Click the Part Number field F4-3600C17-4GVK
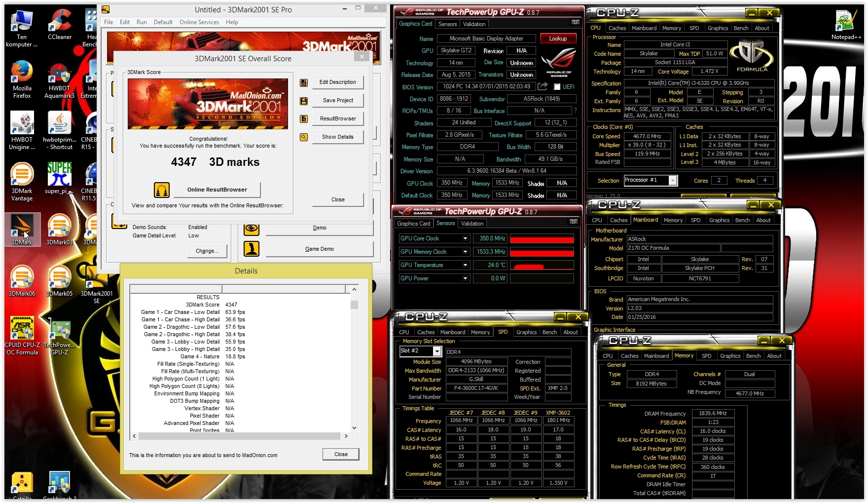The image size is (868, 503). click(476, 388)
